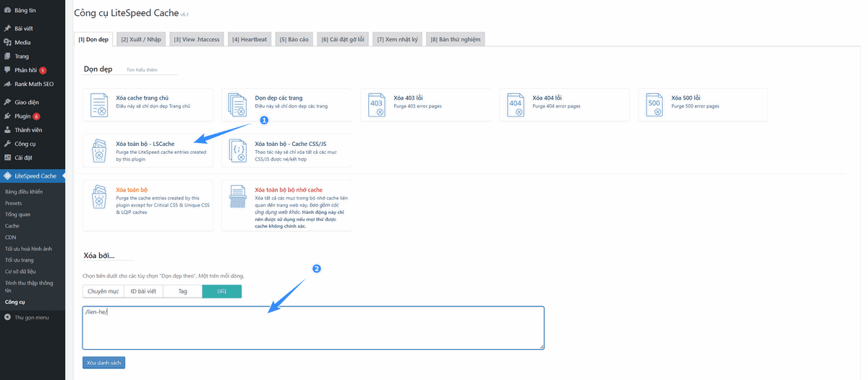Viewport: 868px width, 380px height.
Task: Open the Cache submenu item
Action: pyautogui.click(x=12, y=226)
